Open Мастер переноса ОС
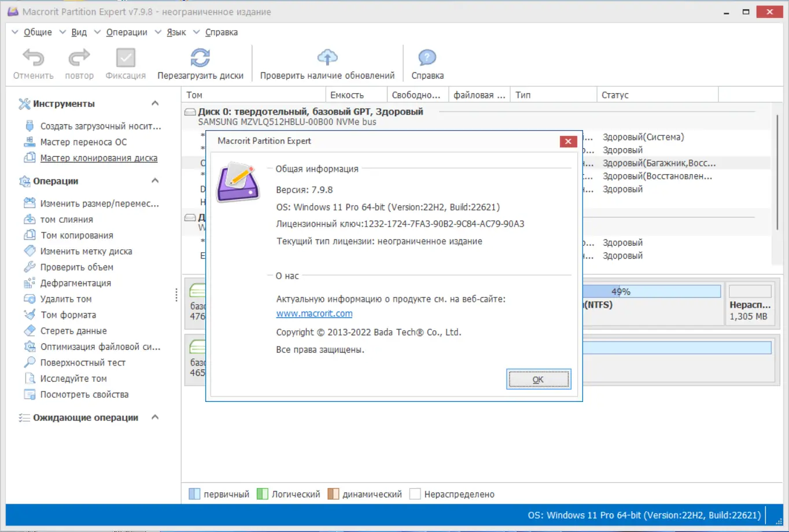789x532 pixels. coord(82,142)
